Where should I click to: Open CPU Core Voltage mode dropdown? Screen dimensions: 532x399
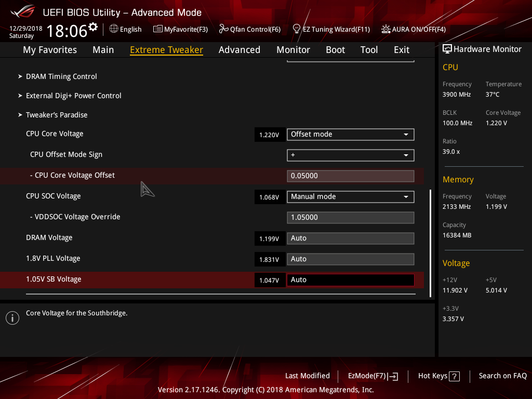[351, 135]
